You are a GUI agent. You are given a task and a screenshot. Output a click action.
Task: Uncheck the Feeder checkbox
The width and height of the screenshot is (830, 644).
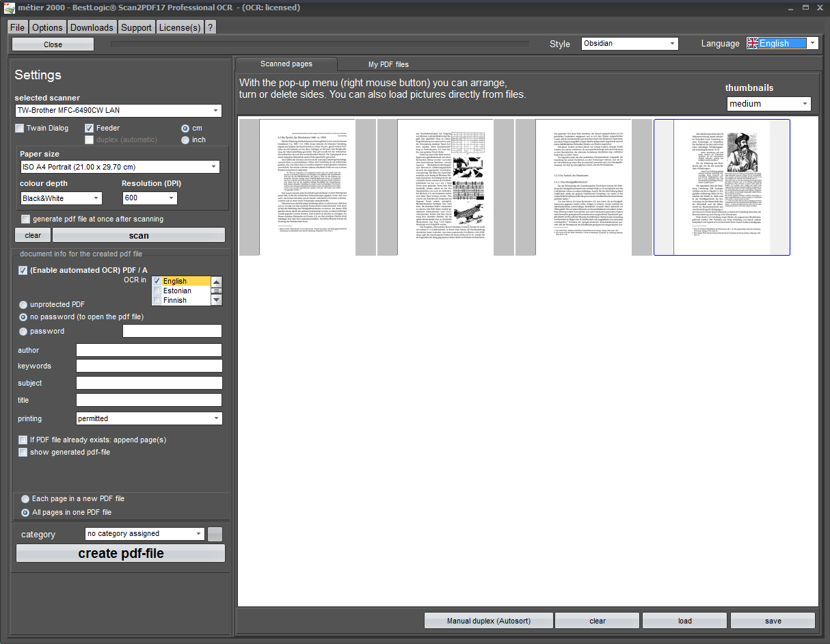coord(90,128)
